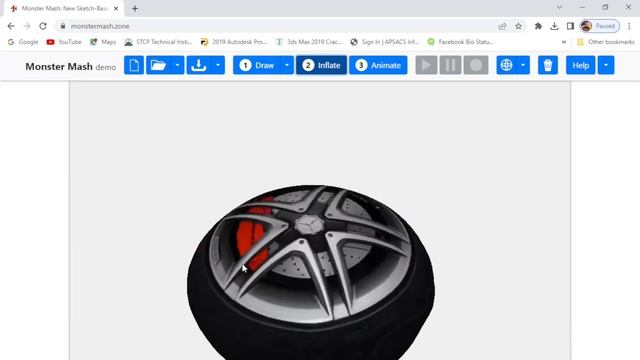
Task: Click the pause animation button
Action: tap(450, 65)
